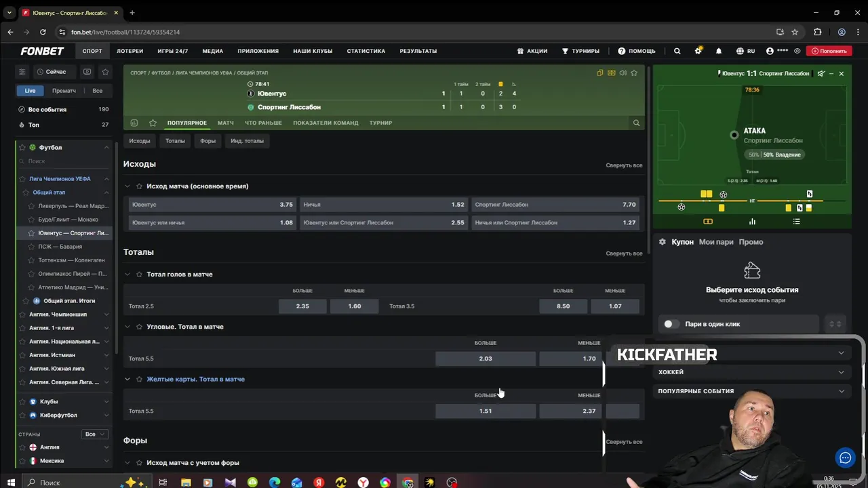The image size is (868, 488).
Task: Click Windows taskbar Поиск search box
Action: (68, 483)
